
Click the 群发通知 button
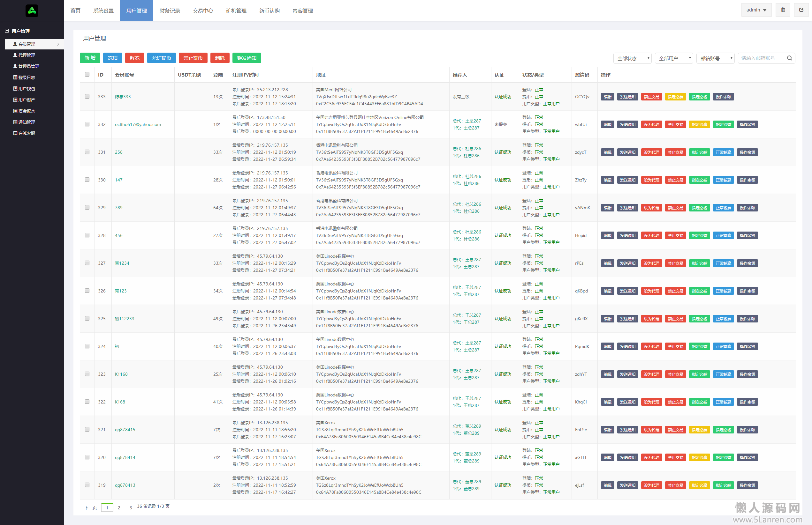247,58
